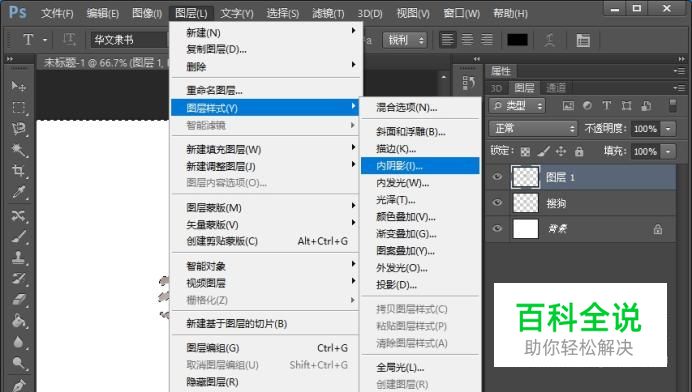Viewport: 692px width, 392px height.
Task: Filter layers by shape type
Action: tap(626, 106)
